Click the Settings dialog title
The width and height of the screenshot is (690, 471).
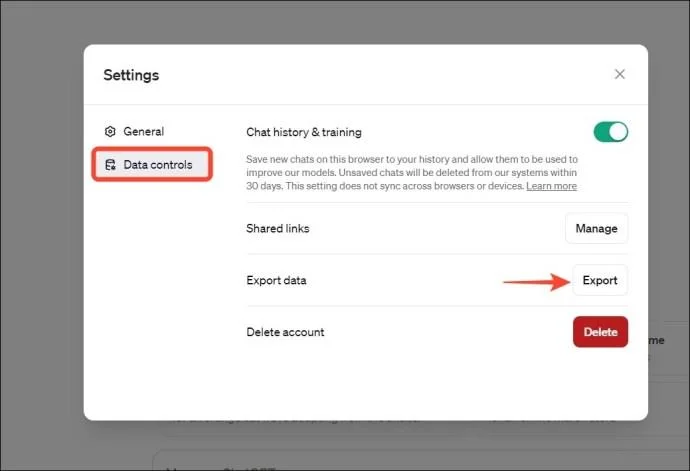click(131, 75)
